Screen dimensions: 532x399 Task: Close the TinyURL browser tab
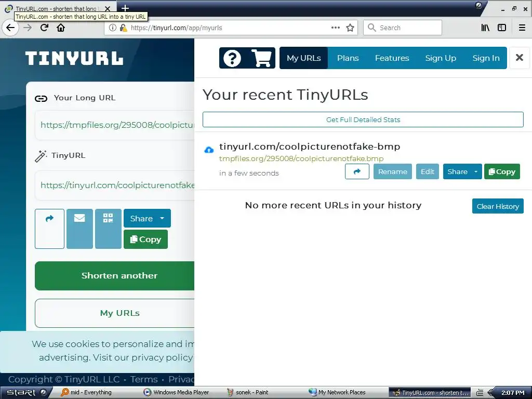pyautogui.click(x=108, y=8)
